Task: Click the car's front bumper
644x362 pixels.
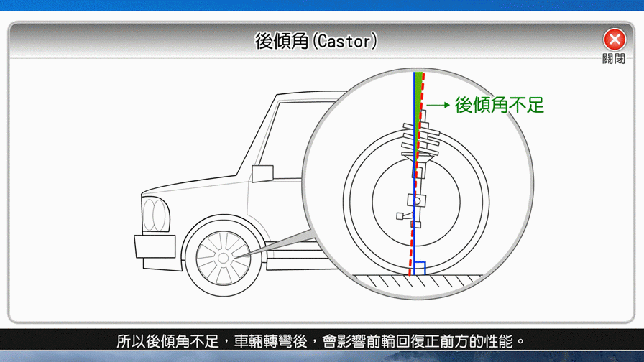Action: (155, 246)
